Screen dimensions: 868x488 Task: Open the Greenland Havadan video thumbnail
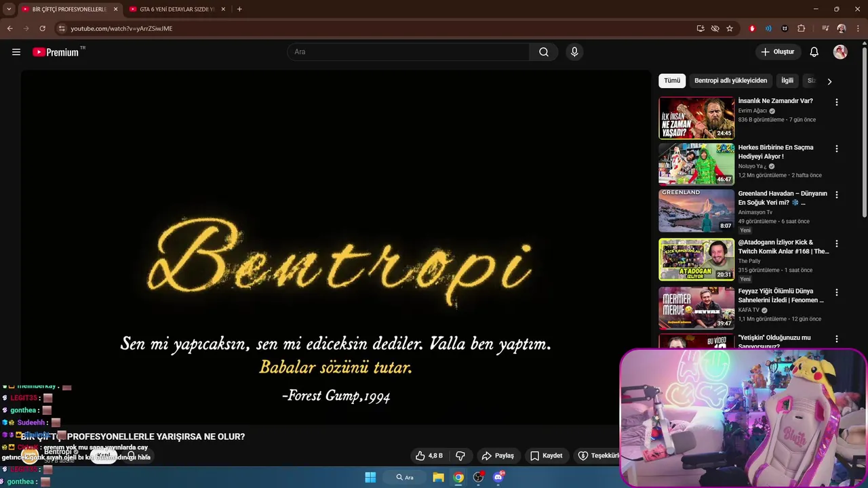pos(696,211)
